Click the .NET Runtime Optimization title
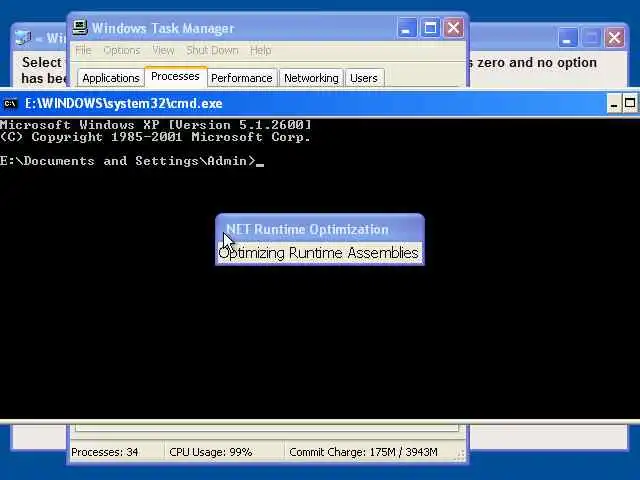 point(307,229)
